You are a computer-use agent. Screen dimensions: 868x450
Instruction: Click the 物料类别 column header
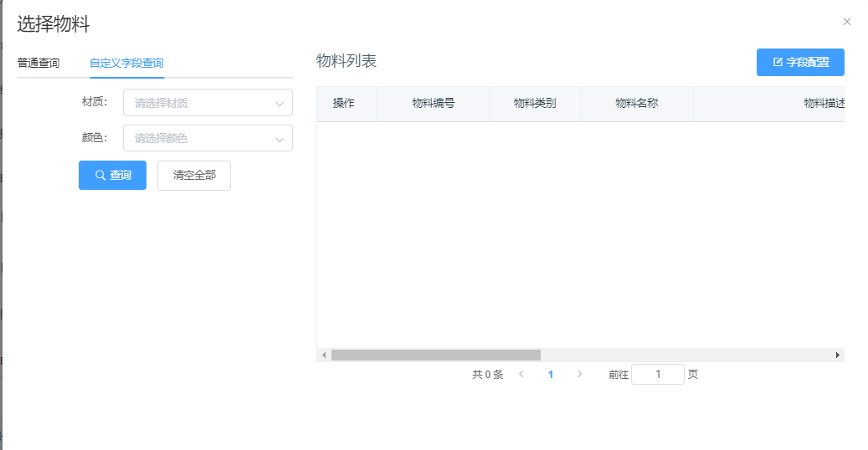pyautogui.click(x=535, y=104)
